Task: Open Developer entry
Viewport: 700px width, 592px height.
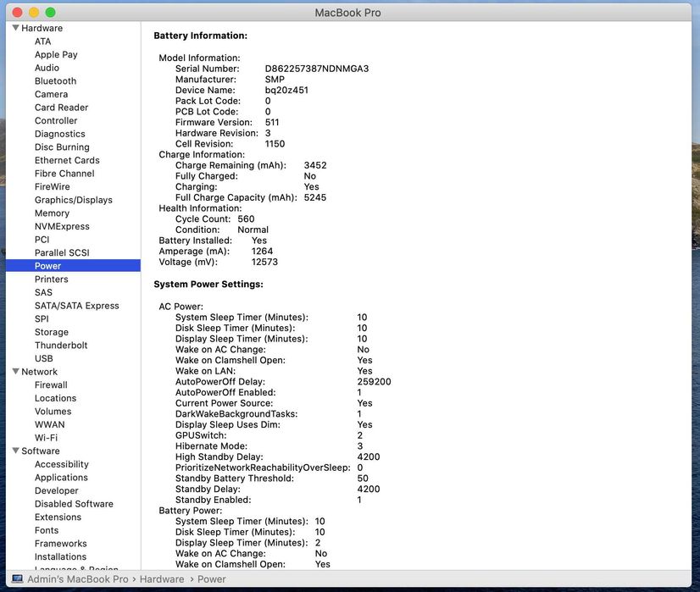Action: click(x=56, y=490)
